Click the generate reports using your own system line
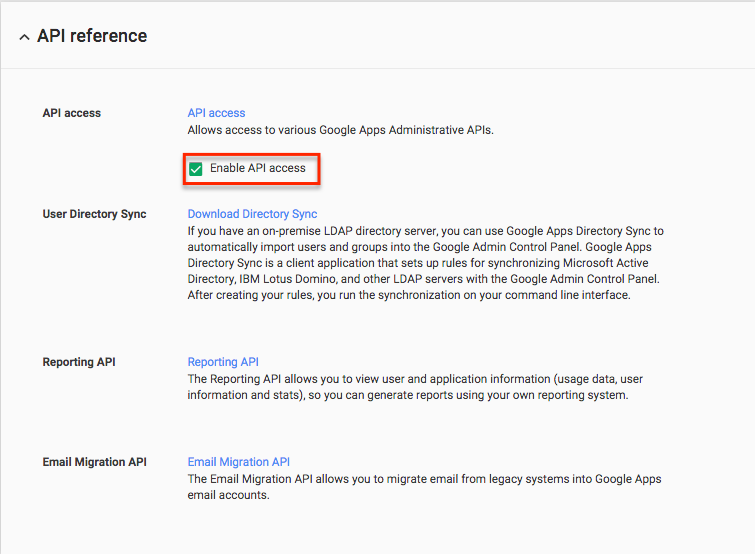755x554 pixels. 408,395
